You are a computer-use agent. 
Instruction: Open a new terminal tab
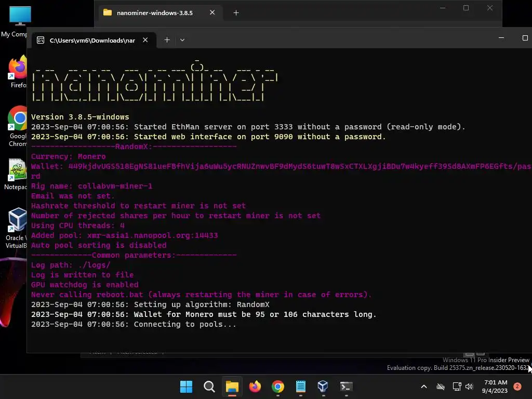coord(167,40)
